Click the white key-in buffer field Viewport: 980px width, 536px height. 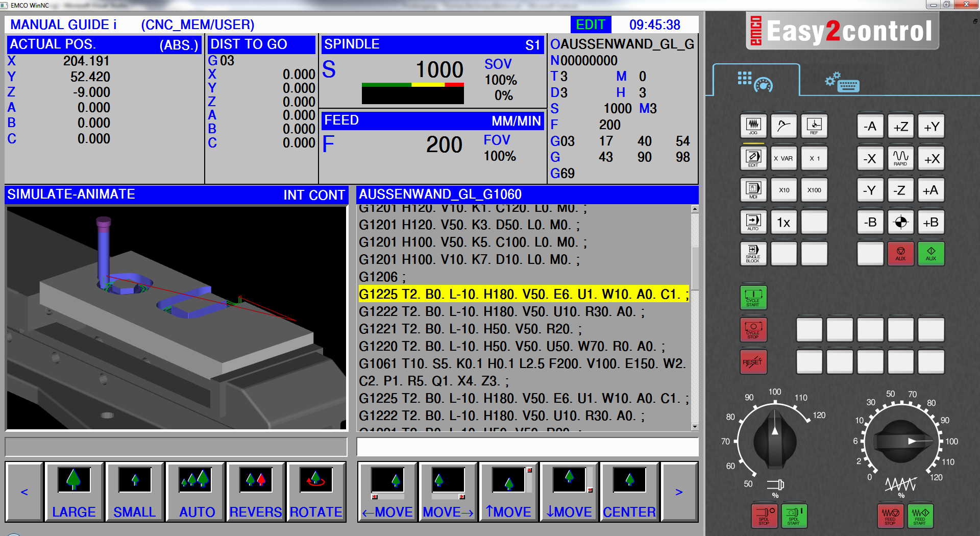pos(527,447)
